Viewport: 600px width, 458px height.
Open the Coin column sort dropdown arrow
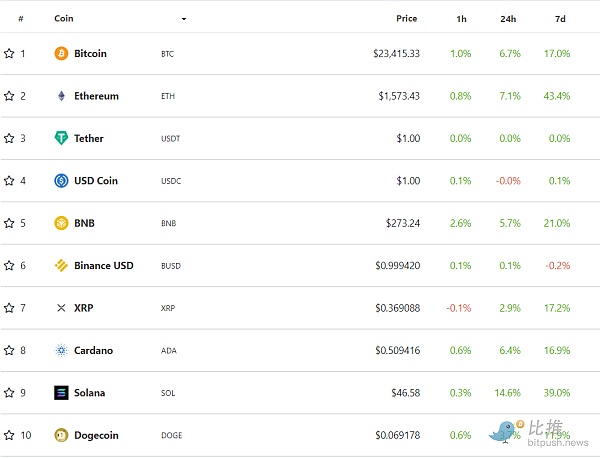[x=184, y=19]
